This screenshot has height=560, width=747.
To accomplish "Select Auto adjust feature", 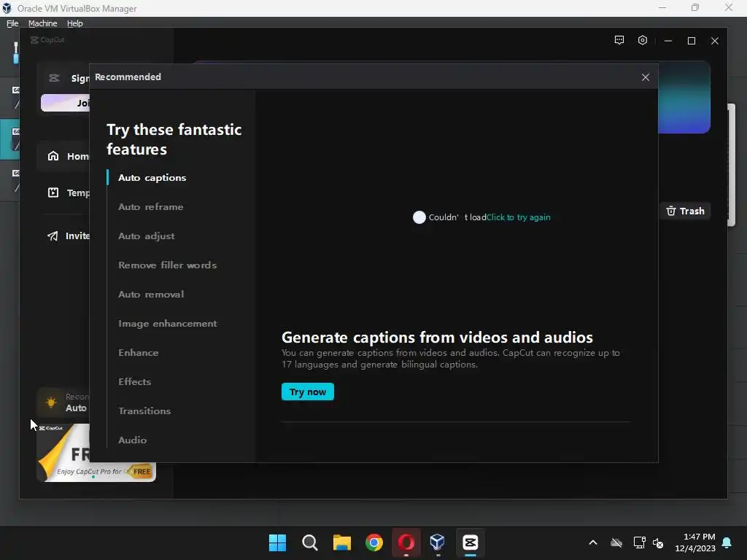I will tap(146, 236).
